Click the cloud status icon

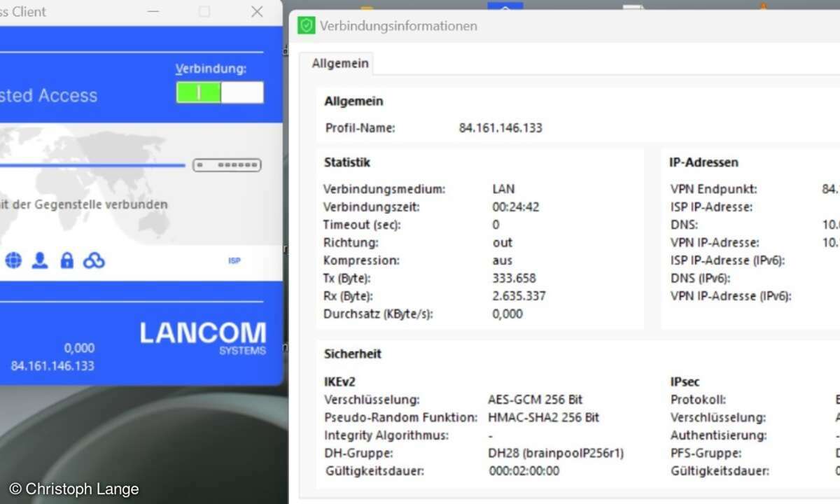coord(94,261)
